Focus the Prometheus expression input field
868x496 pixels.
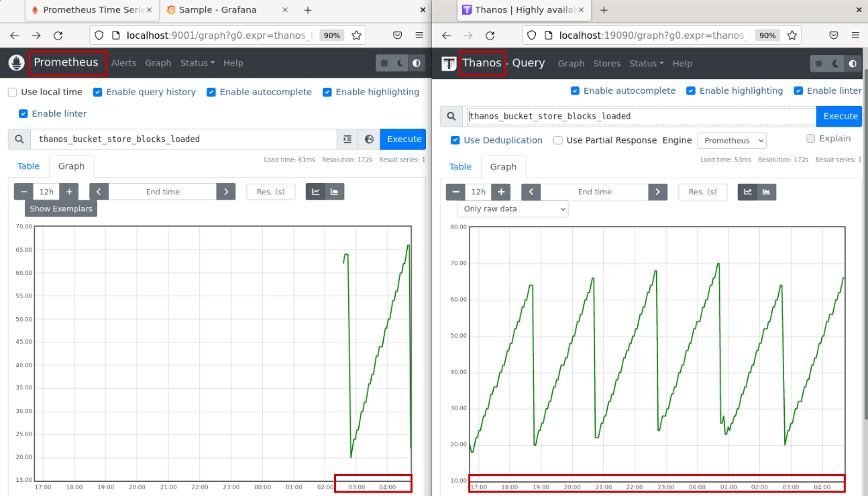click(x=183, y=139)
